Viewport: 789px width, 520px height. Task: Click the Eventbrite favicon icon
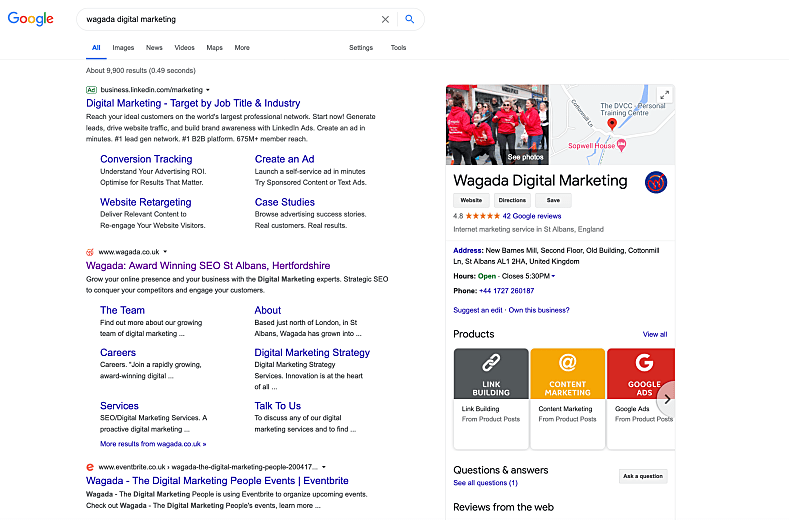click(90, 467)
